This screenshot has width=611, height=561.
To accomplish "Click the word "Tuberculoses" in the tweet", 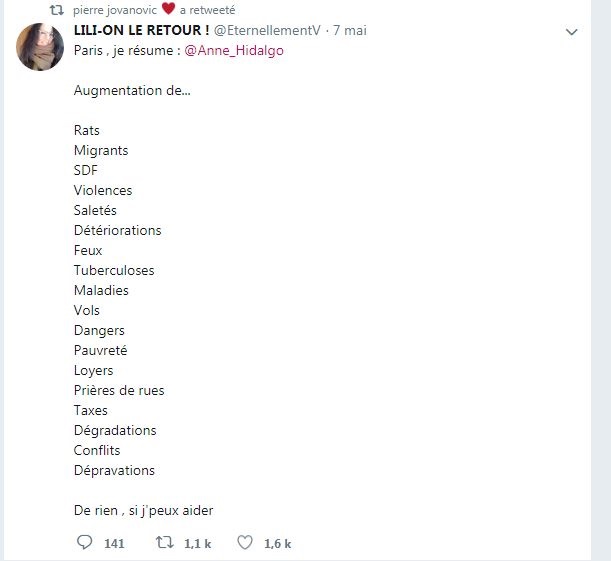I will point(114,270).
